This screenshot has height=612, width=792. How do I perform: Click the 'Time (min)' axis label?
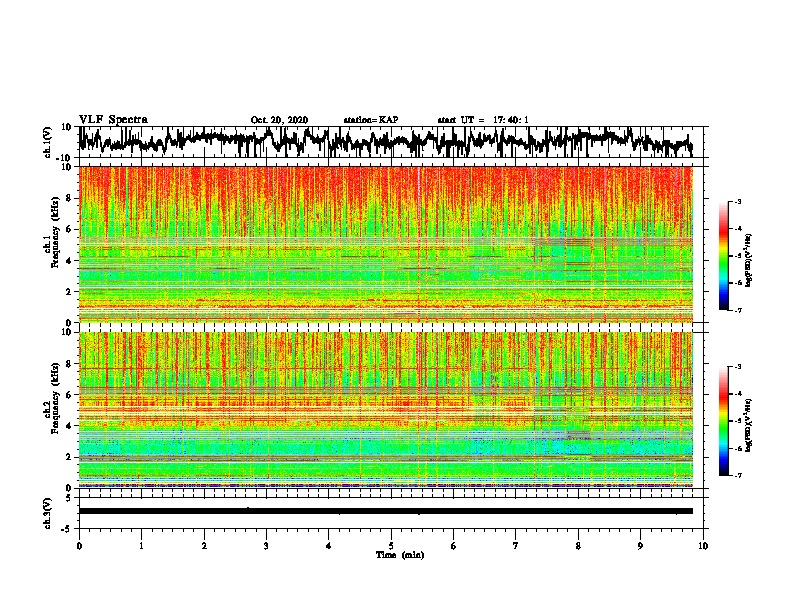400,555
